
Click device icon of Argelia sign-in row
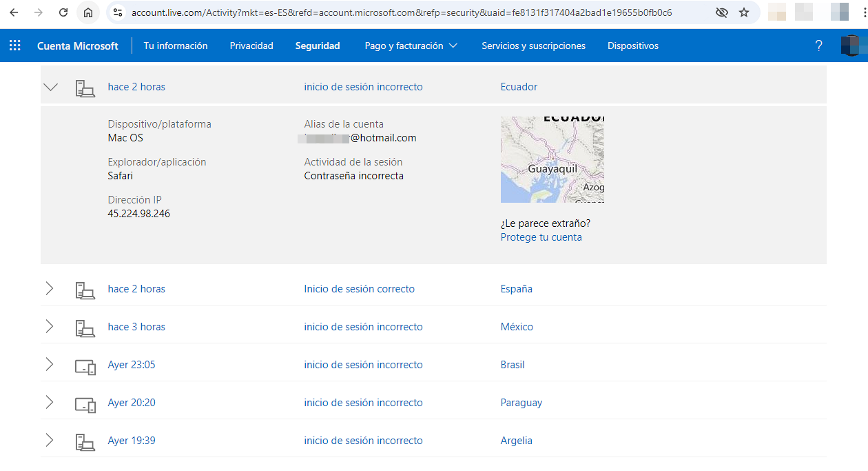pyautogui.click(x=85, y=441)
